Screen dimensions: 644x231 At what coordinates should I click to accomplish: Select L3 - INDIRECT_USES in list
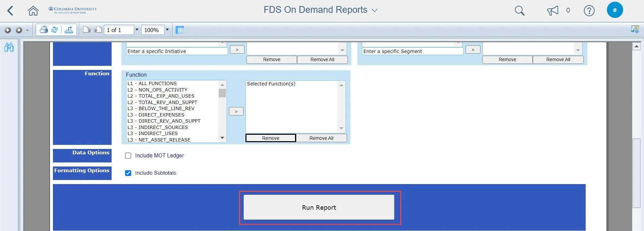(x=172, y=133)
